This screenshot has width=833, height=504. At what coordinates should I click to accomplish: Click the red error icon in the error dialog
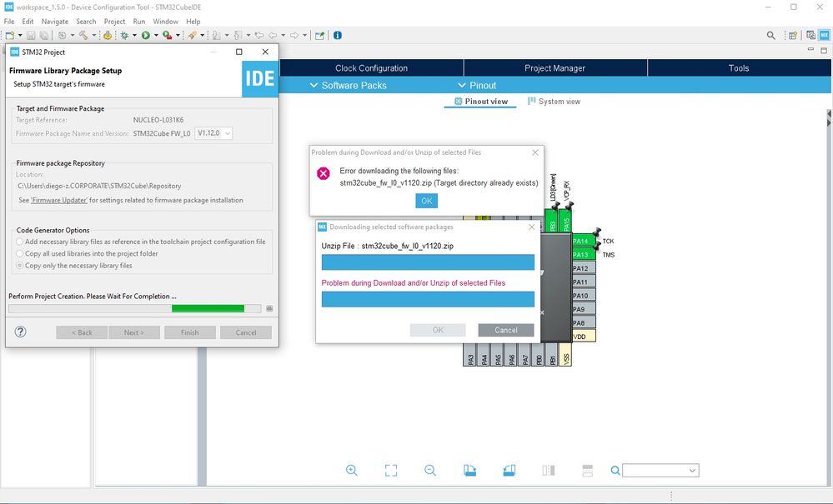[x=323, y=173]
